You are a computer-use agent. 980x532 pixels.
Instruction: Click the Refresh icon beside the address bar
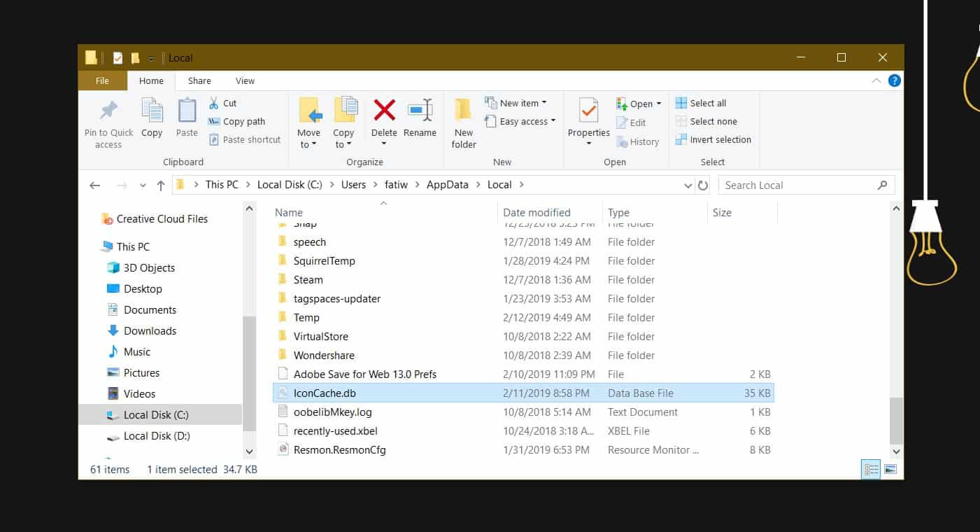703,185
